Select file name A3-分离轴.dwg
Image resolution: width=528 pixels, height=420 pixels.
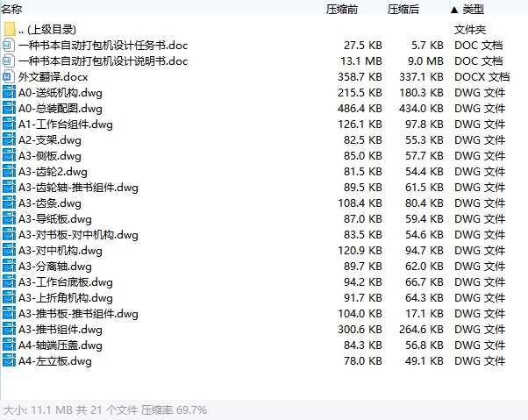tap(55, 267)
